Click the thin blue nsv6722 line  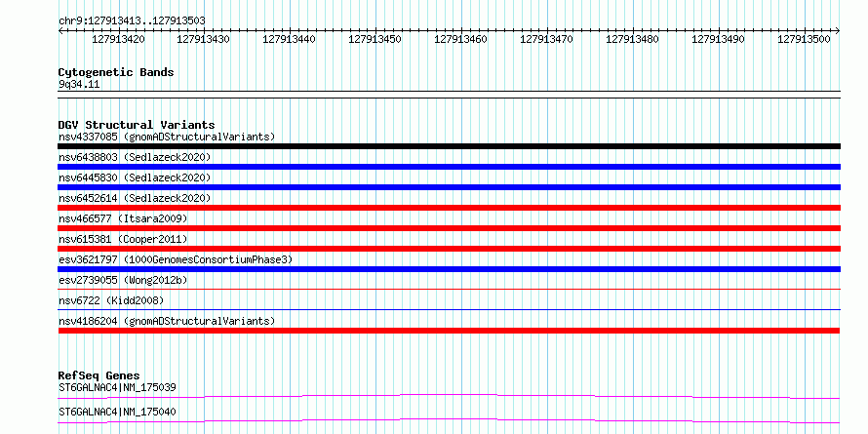(449, 309)
